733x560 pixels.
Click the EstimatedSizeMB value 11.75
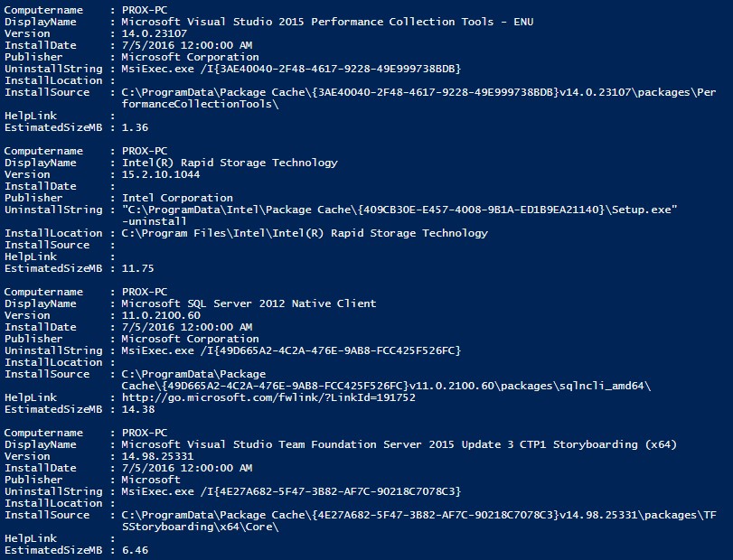click(x=138, y=268)
